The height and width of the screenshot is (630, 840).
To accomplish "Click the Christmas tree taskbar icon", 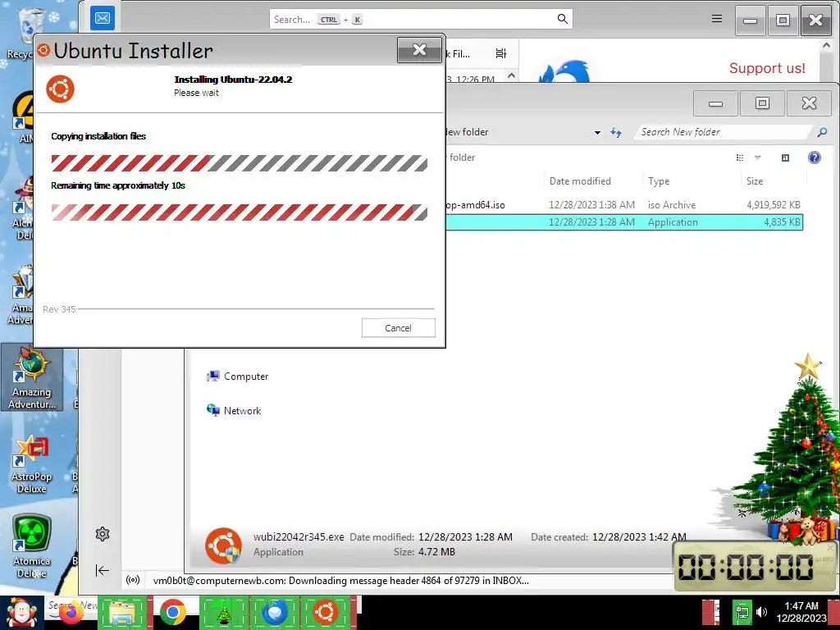I will click(224, 613).
